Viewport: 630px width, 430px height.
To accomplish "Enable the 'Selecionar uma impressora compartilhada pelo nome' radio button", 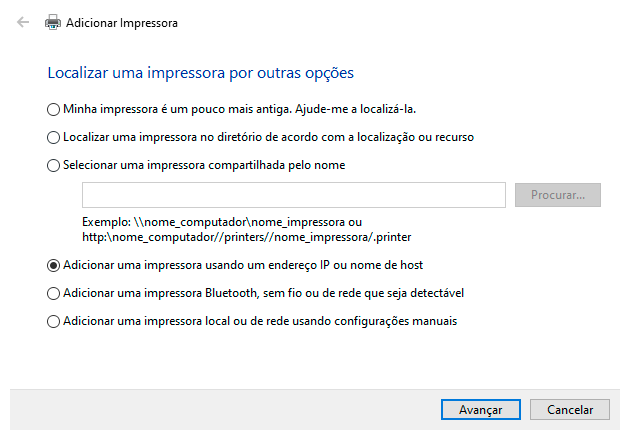I will (53, 166).
